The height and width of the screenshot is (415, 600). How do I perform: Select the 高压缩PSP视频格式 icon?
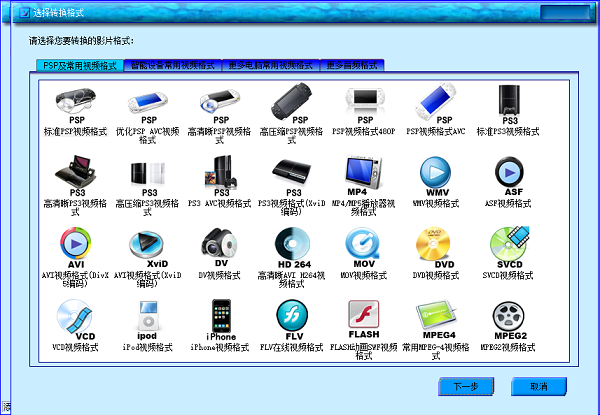(x=292, y=101)
